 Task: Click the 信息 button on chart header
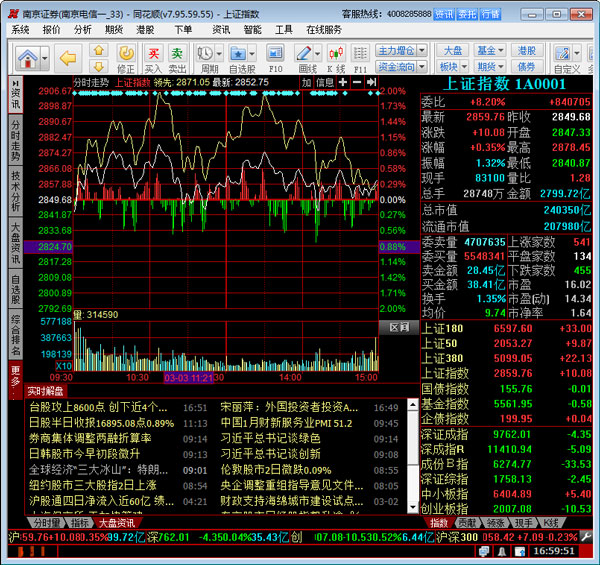click(325, 82)
